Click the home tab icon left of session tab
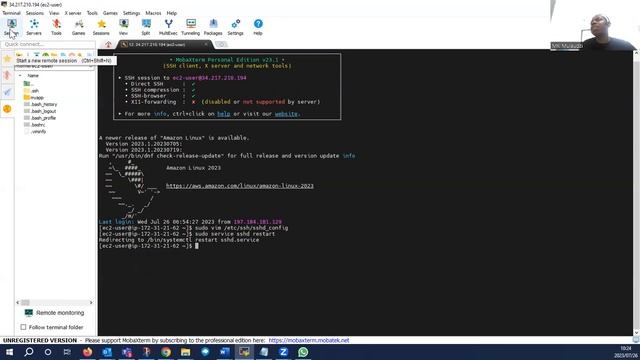Image resolution: width=640 pixels, height=360 pixels. tap(108, 44)
